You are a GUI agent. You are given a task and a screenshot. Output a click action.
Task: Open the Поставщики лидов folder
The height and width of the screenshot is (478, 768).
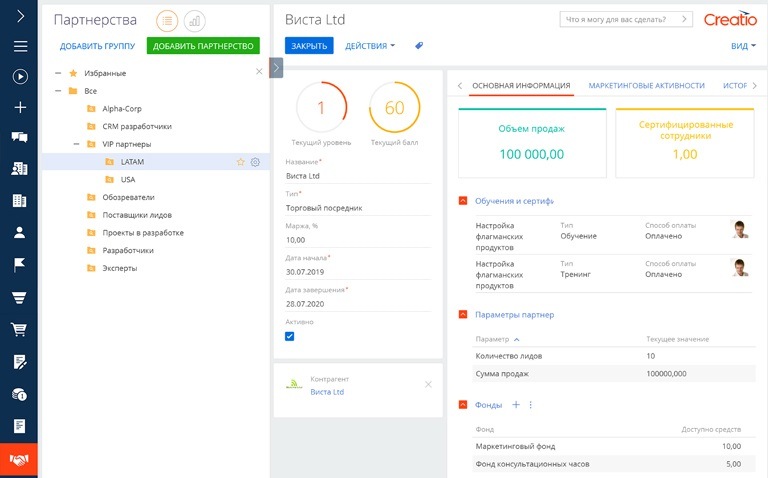(137, 215)
